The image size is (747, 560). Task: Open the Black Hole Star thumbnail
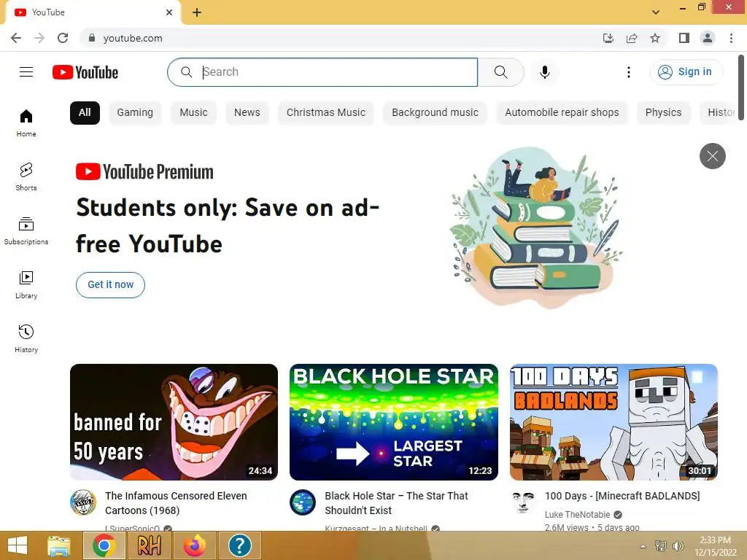393,422
